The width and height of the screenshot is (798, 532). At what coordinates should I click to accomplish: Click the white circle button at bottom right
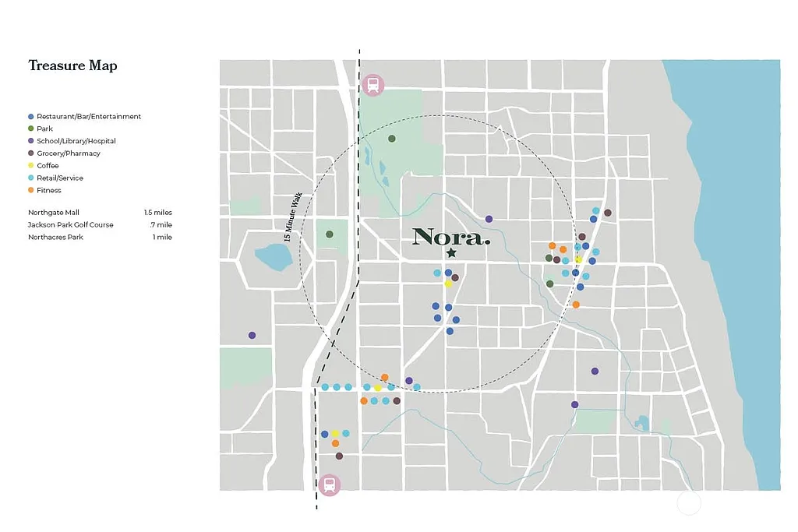click(689, 503)
